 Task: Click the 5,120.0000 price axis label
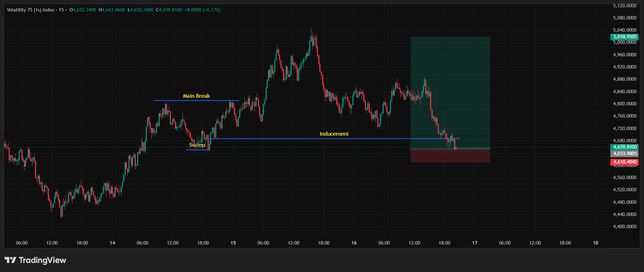[625, 6]
